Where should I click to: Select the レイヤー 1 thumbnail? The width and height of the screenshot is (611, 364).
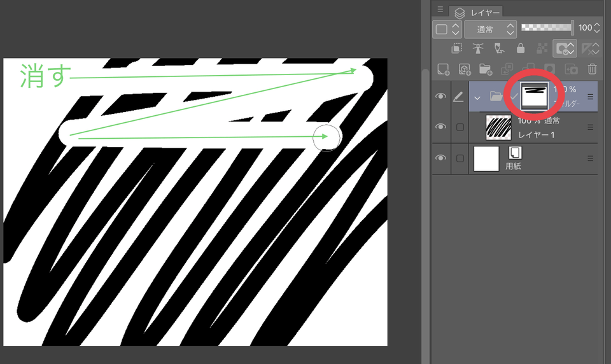tap(498, 127)
